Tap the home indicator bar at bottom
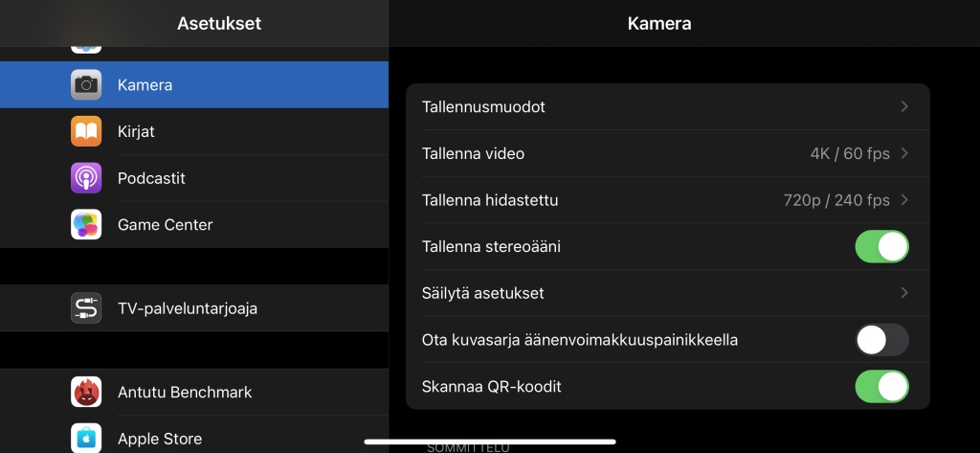The height and width of the screenshot is (453, 980). click(x=490, y=442)
